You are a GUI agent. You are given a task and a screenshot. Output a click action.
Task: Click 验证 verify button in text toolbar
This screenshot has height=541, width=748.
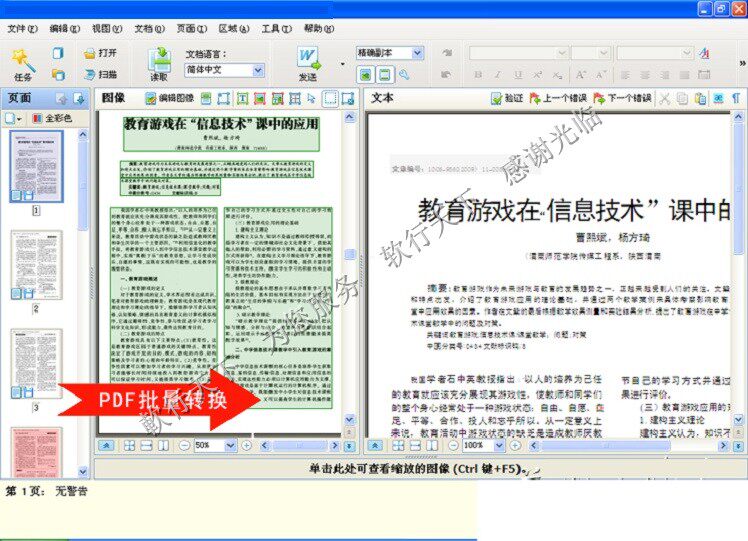click(507, 98)
